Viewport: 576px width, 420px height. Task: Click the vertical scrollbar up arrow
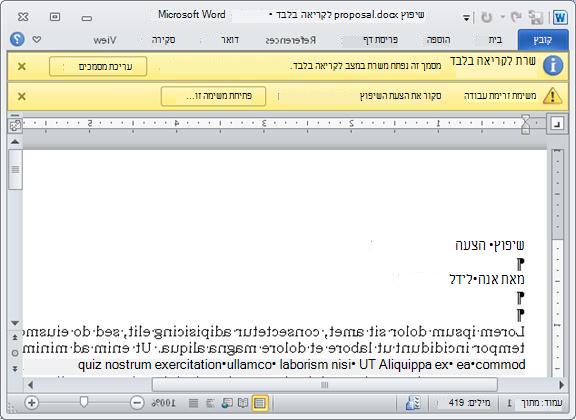point(15,141)
